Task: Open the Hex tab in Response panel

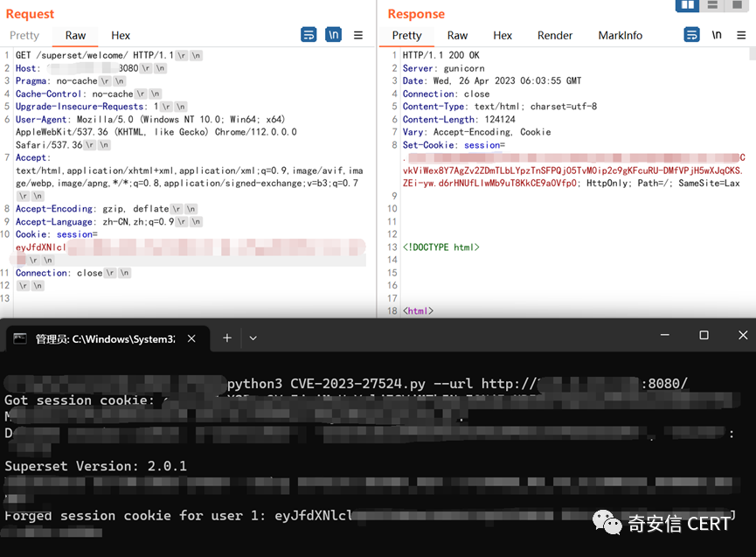Action: tap(503, 36)
